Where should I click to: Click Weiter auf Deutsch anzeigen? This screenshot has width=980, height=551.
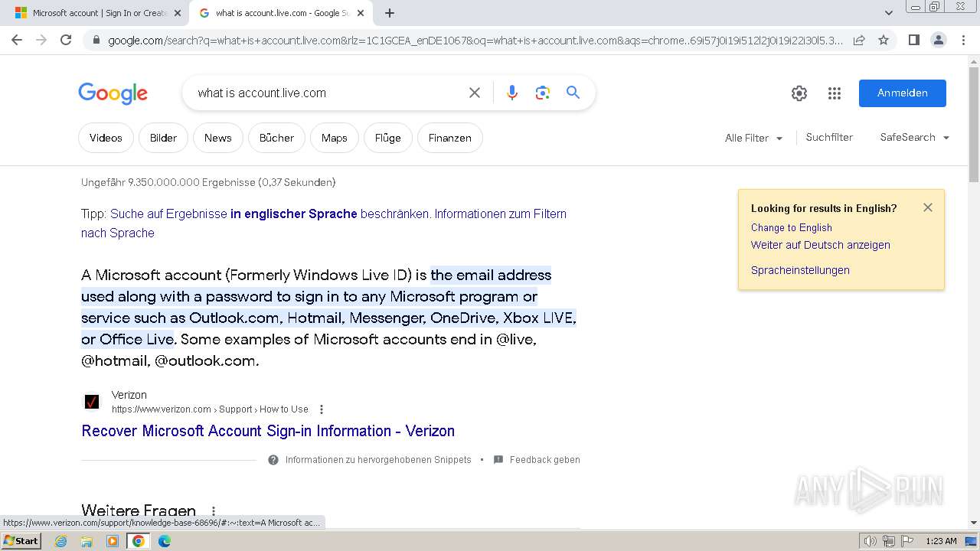tap(820, 245)
